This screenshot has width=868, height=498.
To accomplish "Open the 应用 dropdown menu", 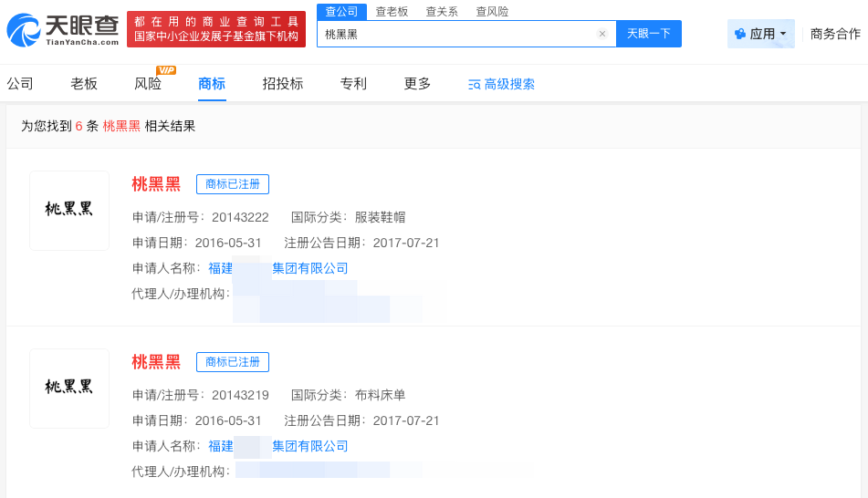I will (x=761, y=34).
